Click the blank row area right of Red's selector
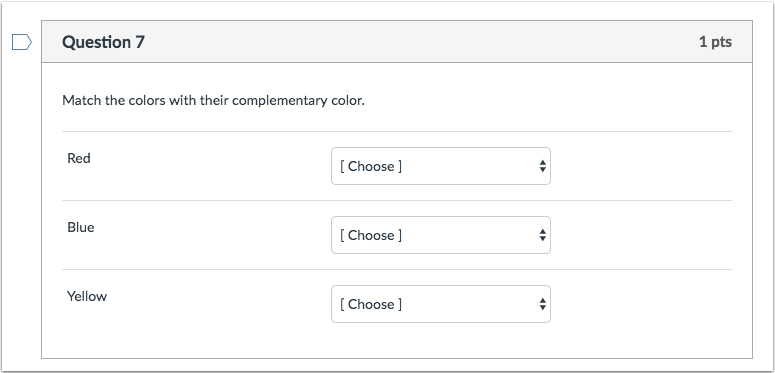Image resolution: width=775 pixels, height=373 pixels. point(641,166)
